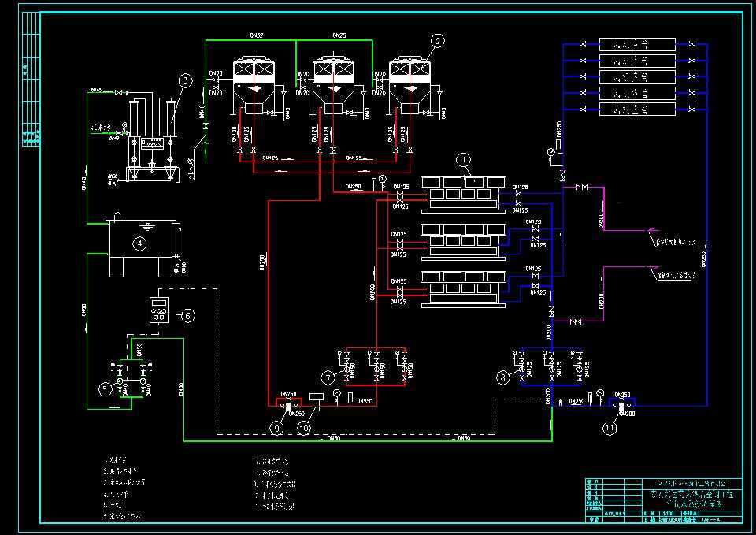Pick the middle chiller unit
The image size is (756, 535).
coord(463,242)
